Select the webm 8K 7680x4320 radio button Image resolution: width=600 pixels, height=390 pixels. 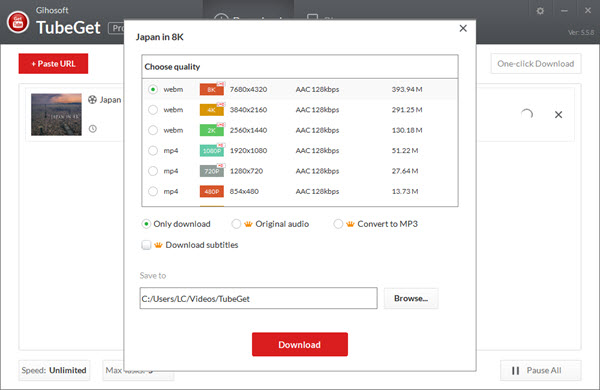[153, 90]
